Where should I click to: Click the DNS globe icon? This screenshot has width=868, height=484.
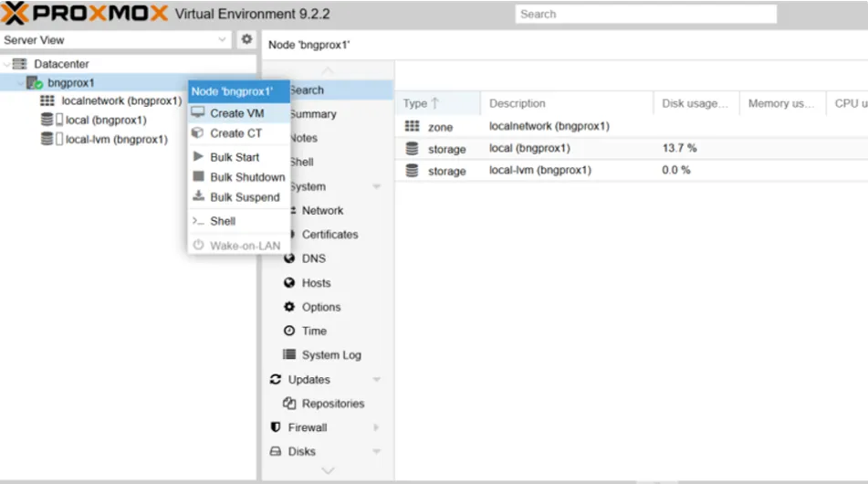[289, 258]
